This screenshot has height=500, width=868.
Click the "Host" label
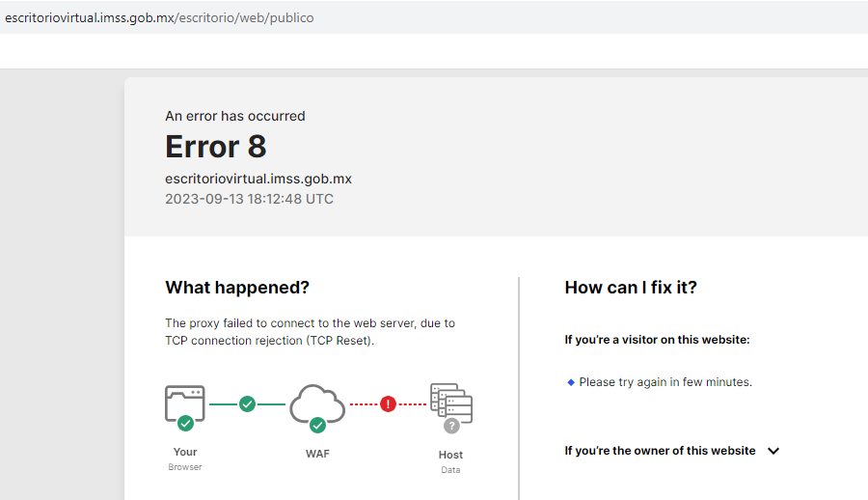pos(450,455)
